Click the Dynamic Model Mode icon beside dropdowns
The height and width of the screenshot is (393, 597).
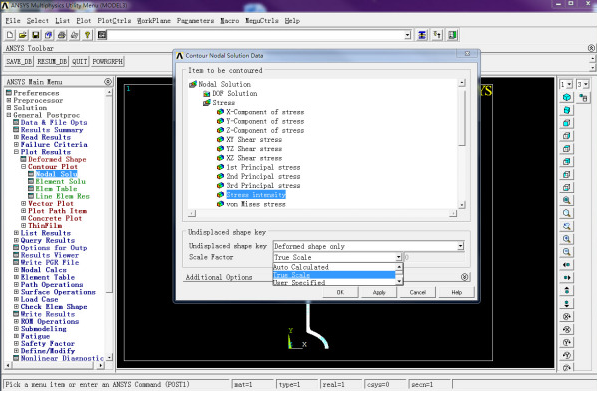click(583, 97)
